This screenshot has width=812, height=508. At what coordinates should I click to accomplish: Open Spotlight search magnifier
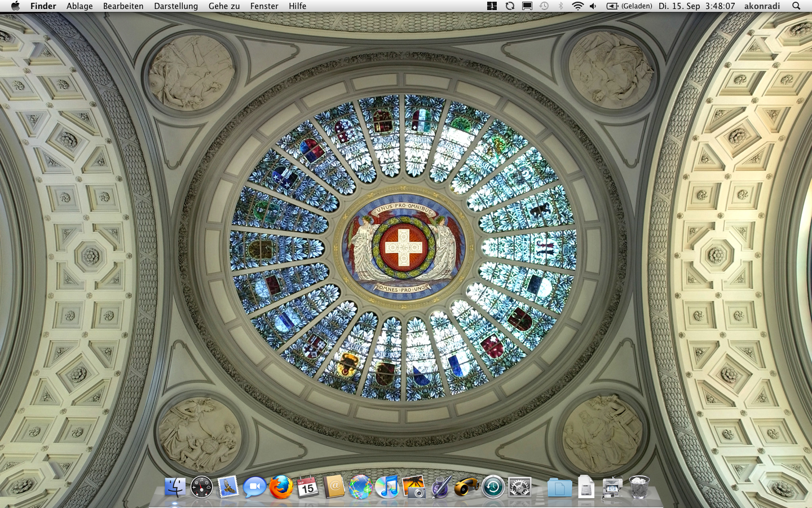(796, 6)
